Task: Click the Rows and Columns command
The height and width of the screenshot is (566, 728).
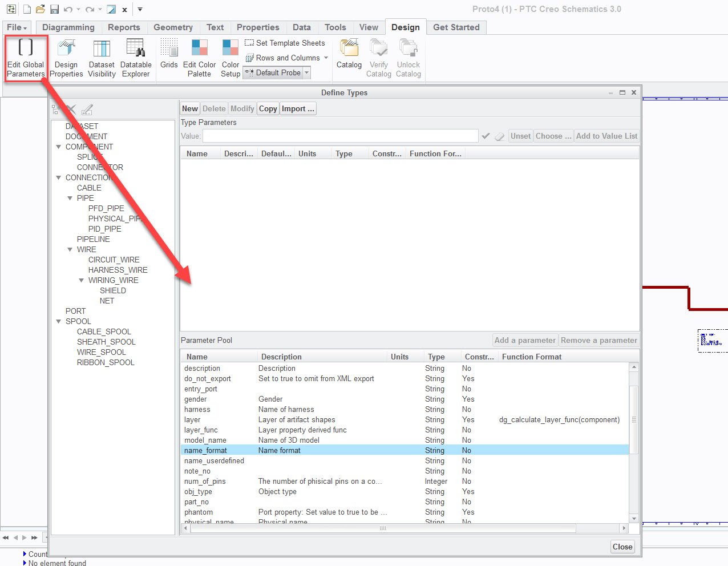Action: tap(282, 58)
